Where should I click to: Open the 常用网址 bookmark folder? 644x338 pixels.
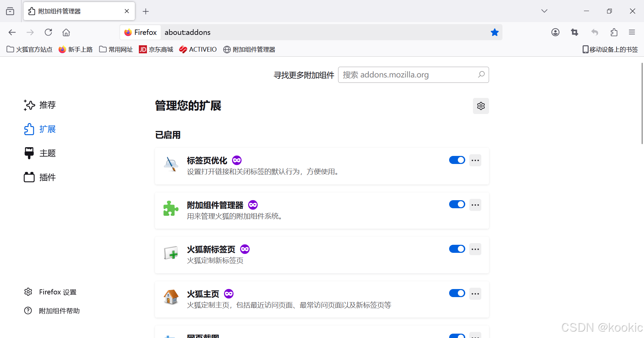tap(116, 49)
